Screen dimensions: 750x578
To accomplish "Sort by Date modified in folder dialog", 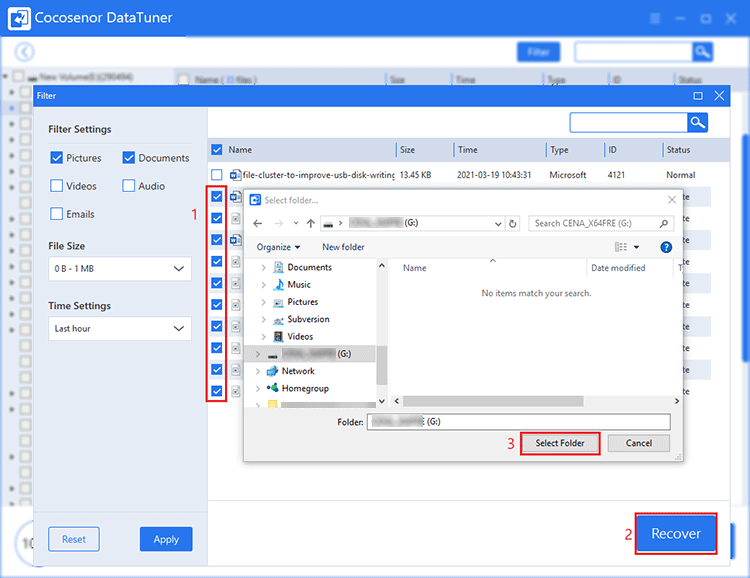I will click(x=618, y=268).
